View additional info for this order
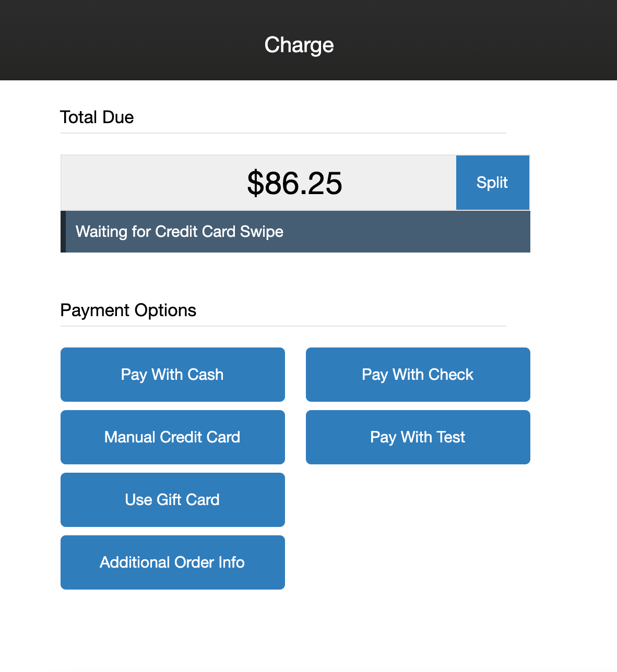This screenshot has height=672, width=617. [172, 562]
